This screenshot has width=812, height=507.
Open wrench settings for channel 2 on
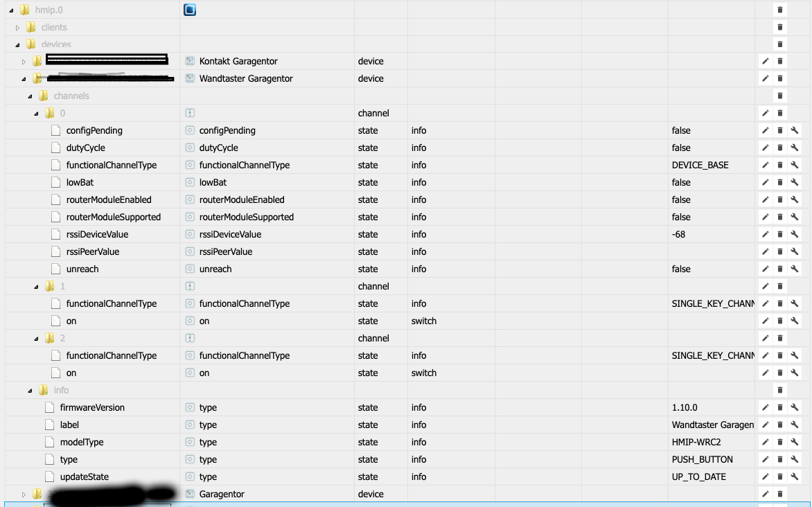tap(795, 373)
